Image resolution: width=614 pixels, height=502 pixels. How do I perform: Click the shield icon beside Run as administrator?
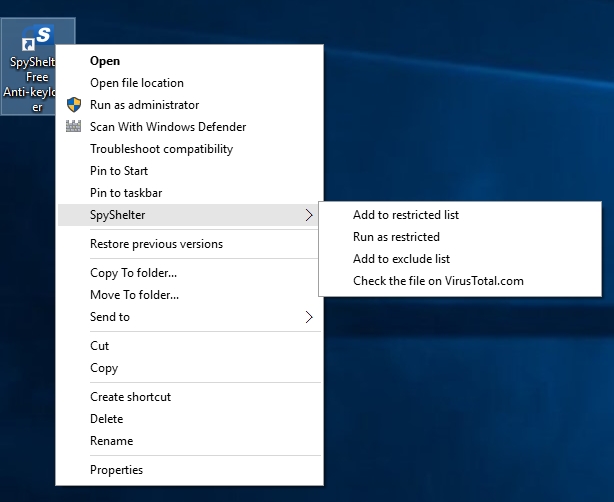74,105
